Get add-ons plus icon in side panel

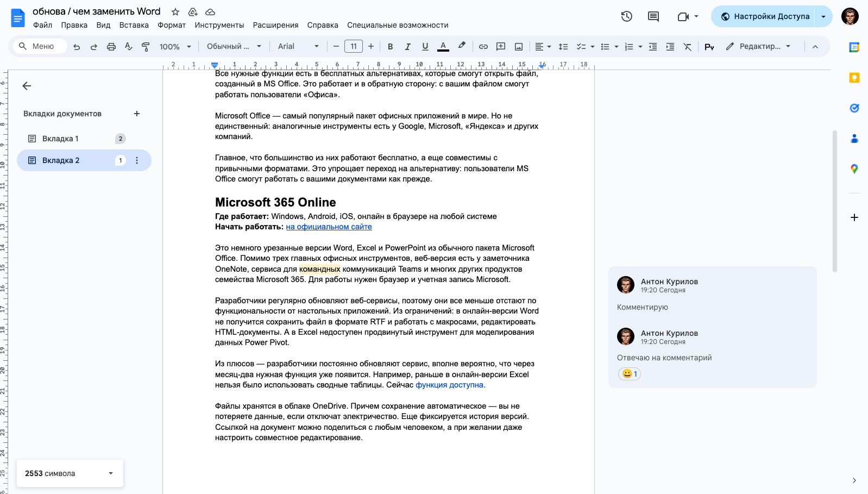tap(854, 217)
